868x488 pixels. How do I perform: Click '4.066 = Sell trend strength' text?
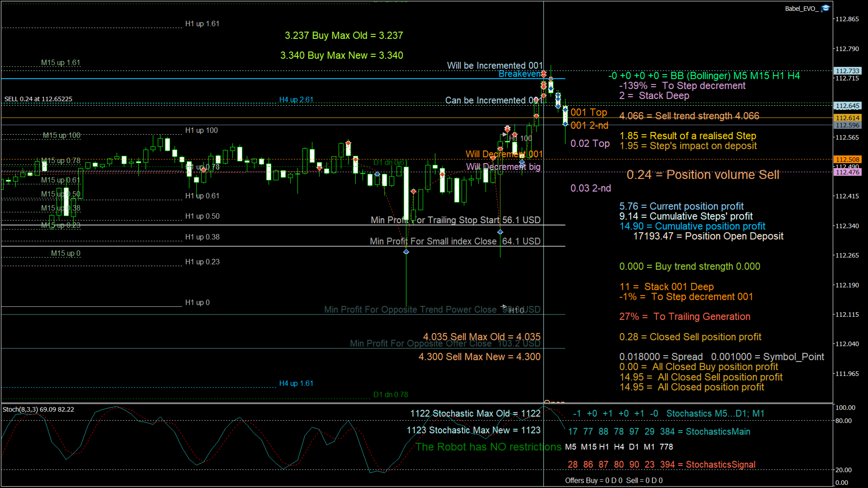click(689, 116)
